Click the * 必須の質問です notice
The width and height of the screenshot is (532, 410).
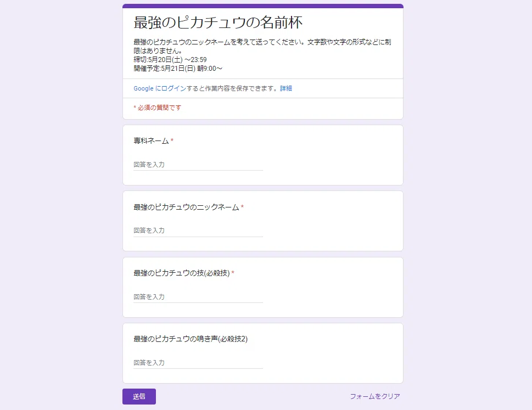(x=158, y=108)
